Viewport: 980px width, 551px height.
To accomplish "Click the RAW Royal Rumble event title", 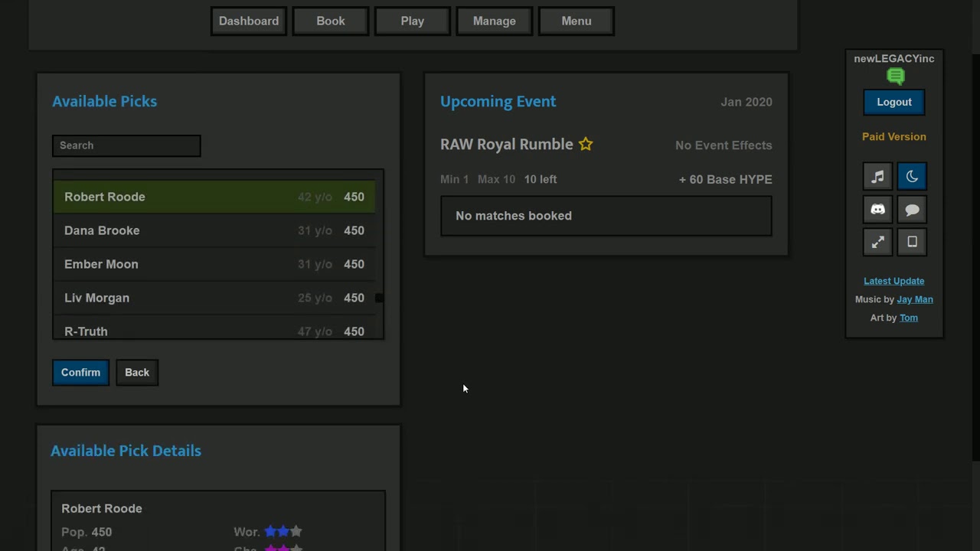I will (507, 144).
